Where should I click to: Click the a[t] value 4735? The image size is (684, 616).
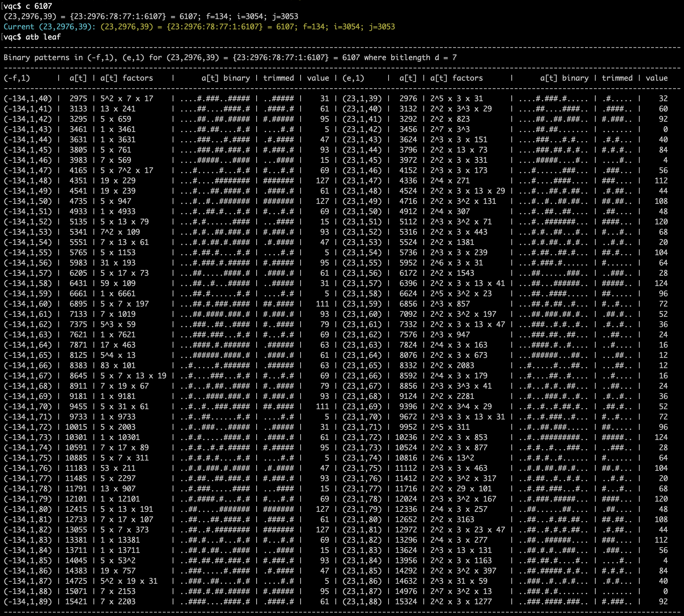click(78, 201)
